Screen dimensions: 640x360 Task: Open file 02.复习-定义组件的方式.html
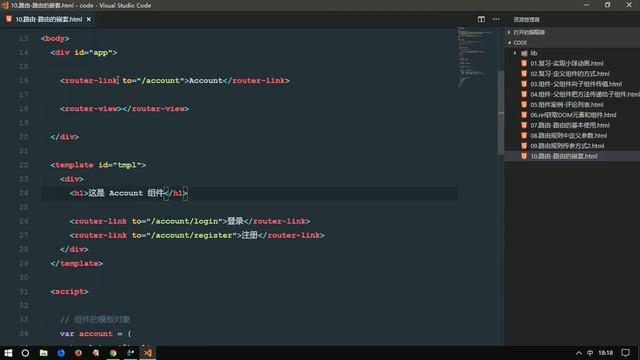570,73
